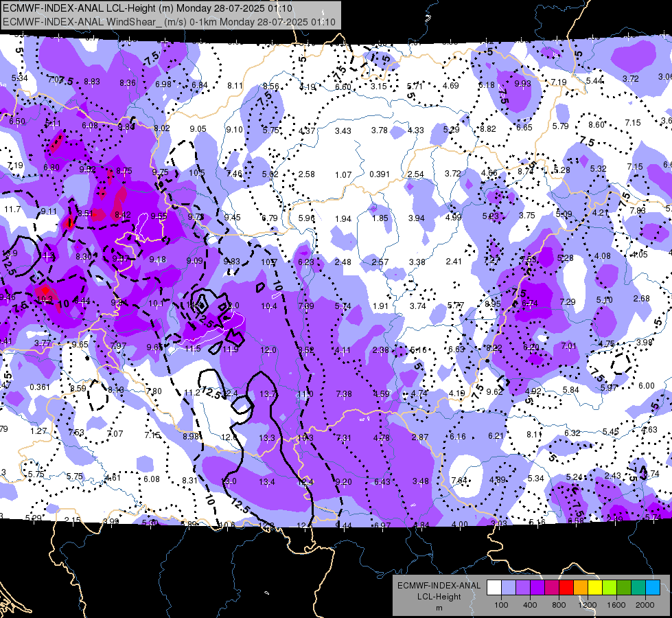
Task: Click the LCL-Height title line in the header
Action: point(148,8)
